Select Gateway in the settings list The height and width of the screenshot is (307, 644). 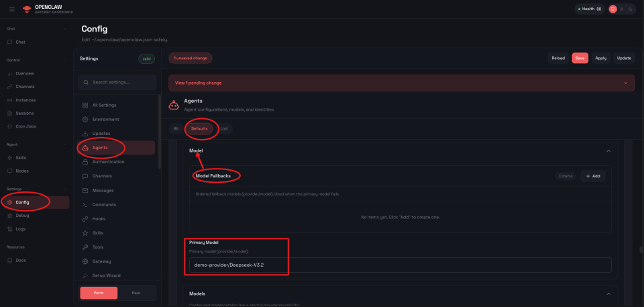[x=102, y=261]
